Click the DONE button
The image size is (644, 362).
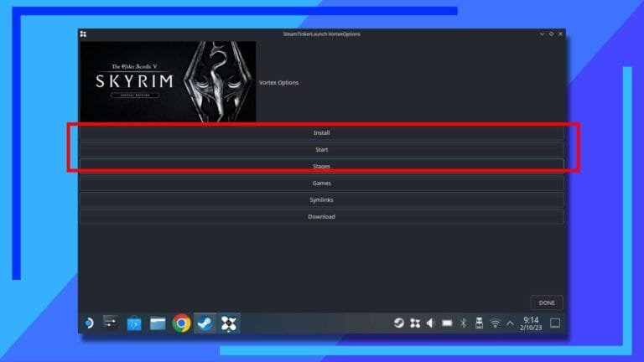coord(547,303)
